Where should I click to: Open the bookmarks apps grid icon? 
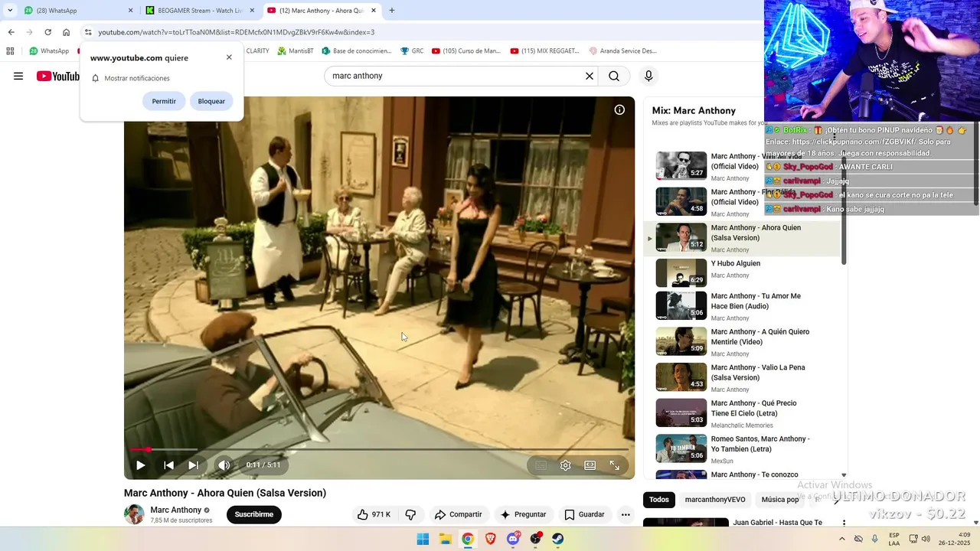[10, 51]
